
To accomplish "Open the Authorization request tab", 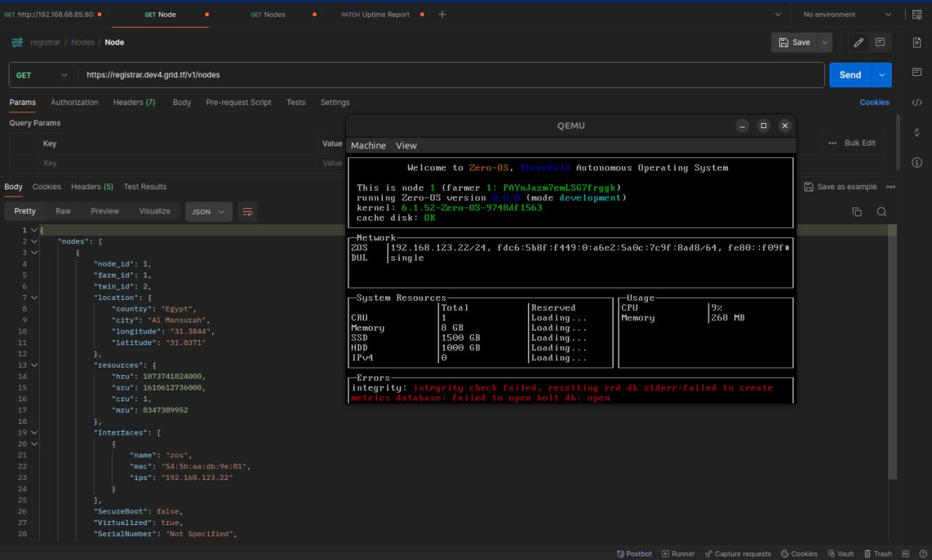I will point(74,103).
